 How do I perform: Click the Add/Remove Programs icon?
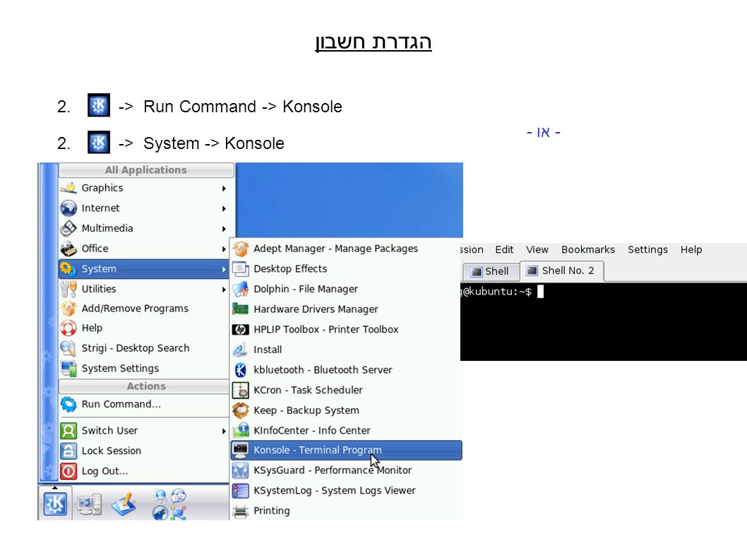pos(68,309)
